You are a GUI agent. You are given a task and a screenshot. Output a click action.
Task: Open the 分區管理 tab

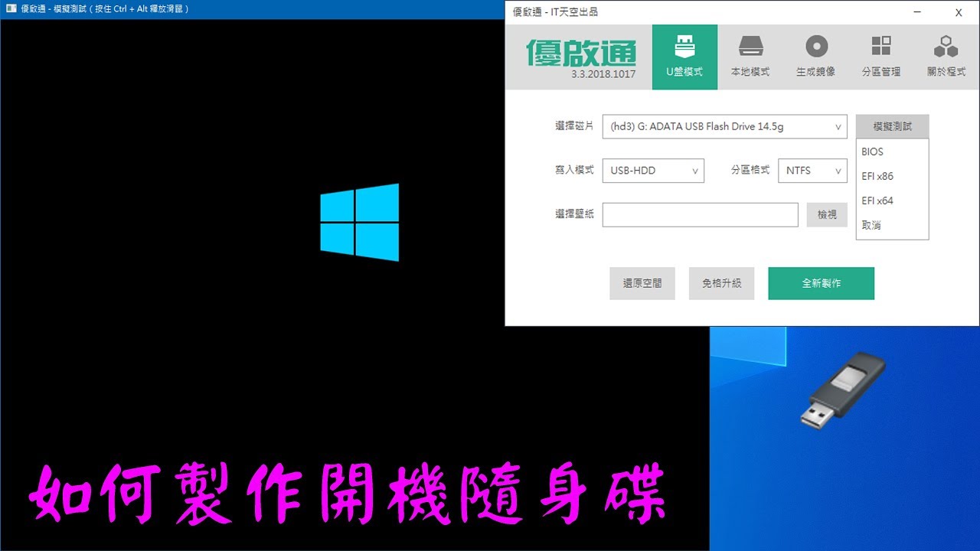point(881,57)
